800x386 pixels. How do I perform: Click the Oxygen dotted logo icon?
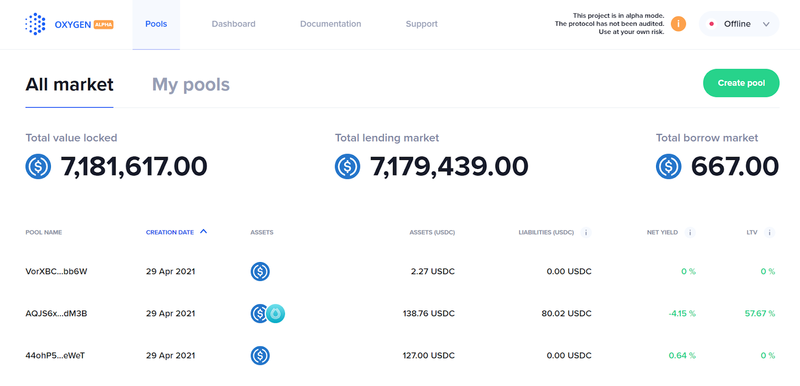35,24
